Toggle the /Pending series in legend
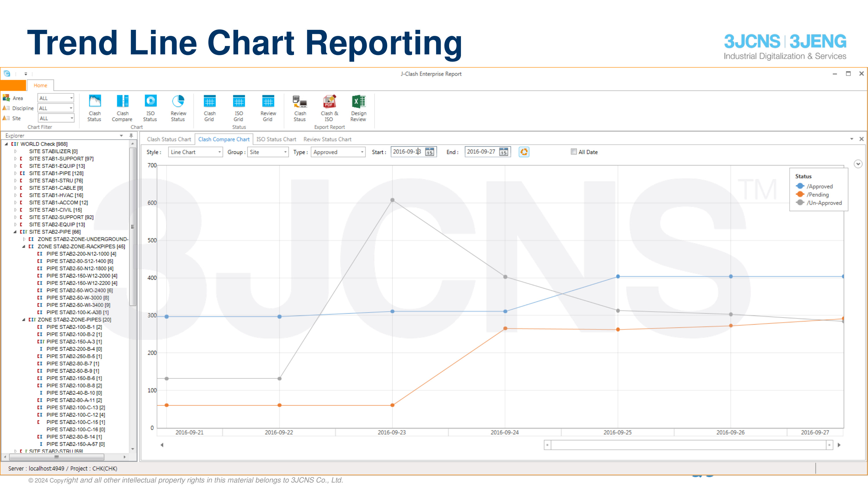Screen dimensions: 868x488 coord(812,194)
